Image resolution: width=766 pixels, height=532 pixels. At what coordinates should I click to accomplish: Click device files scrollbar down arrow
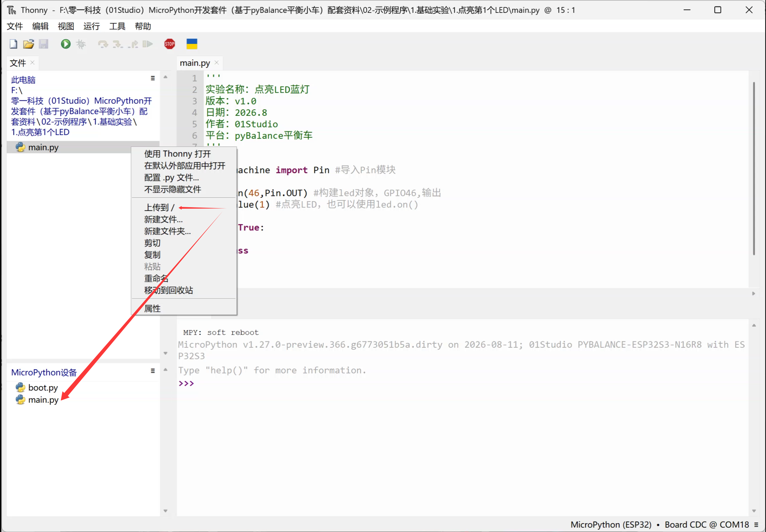coord(165,511)
